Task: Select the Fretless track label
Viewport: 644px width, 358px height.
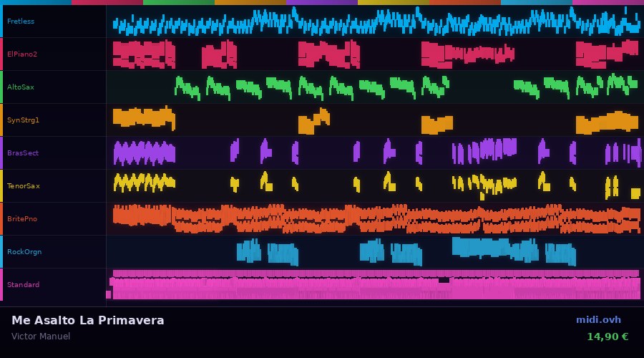Action: click(x=21, y=21)
